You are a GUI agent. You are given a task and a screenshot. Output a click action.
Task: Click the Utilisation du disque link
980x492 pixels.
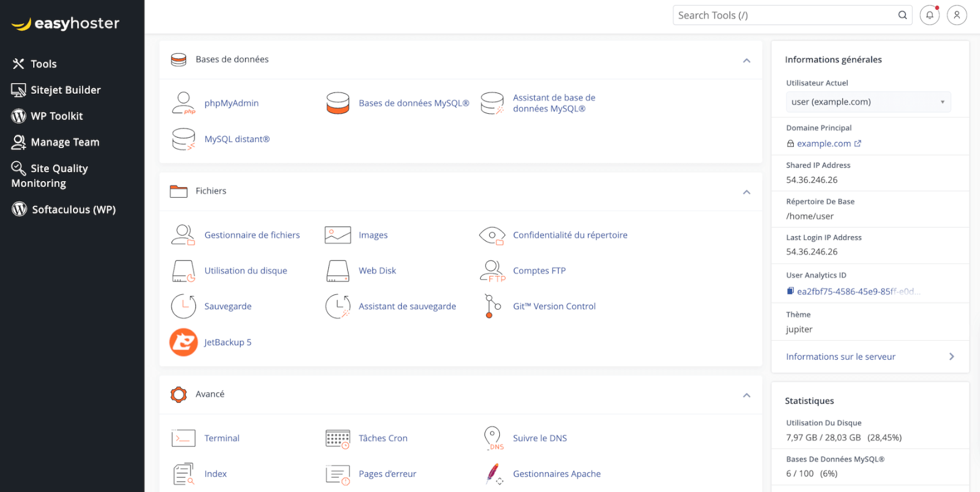(246, 270)
